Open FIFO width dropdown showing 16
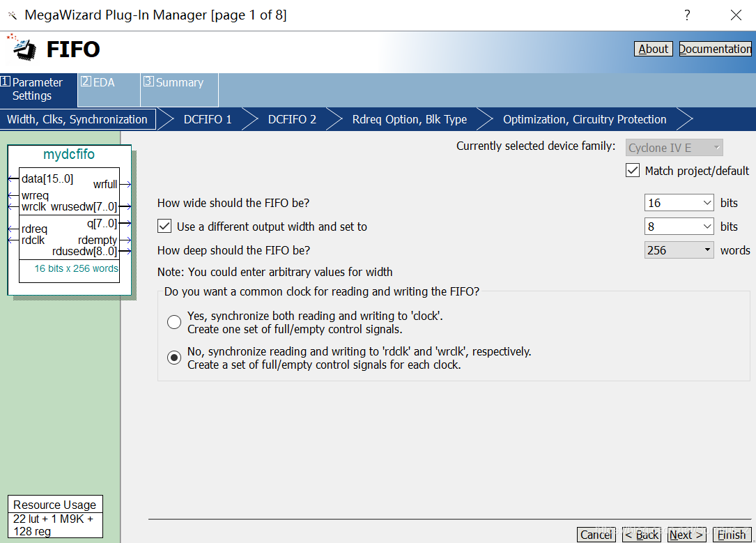 pyautogui.click(x=679, y=203)
